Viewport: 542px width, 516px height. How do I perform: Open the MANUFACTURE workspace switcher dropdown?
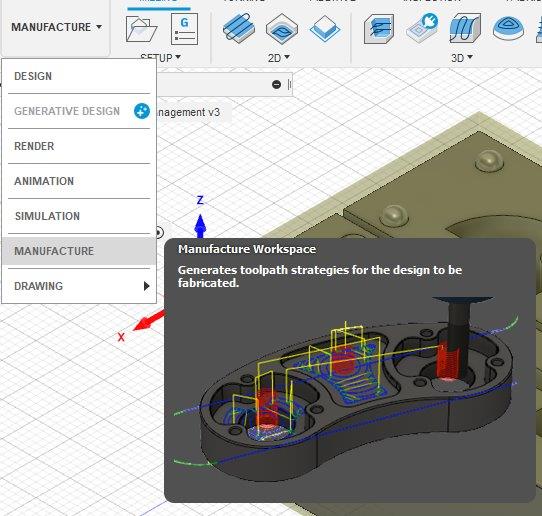56,27
